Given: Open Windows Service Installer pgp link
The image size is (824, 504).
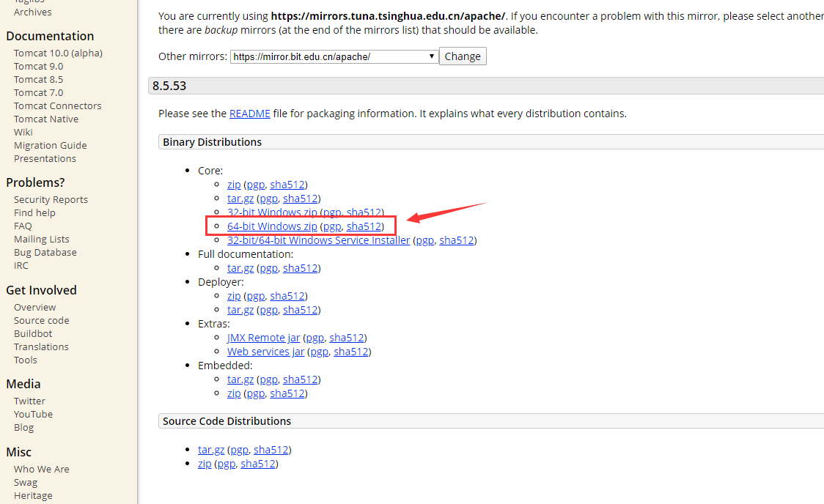Looking at the screenshot, I should [425, 240].
